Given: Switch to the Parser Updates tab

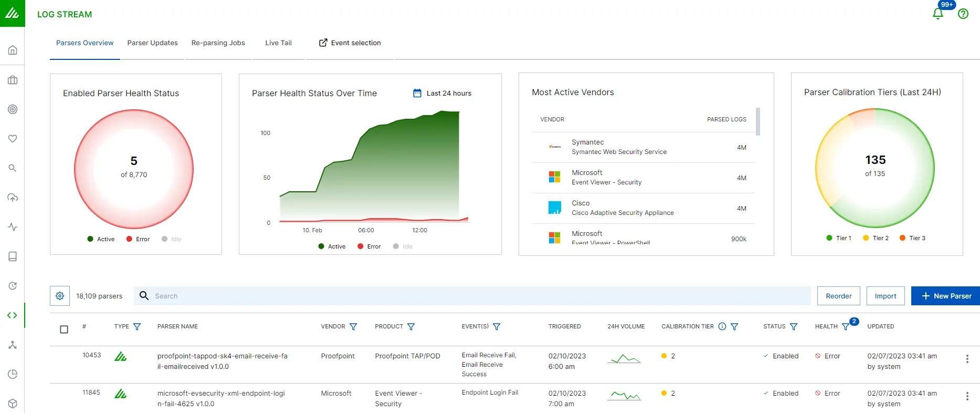Looking at the screenshot, I should coord(152,43).
